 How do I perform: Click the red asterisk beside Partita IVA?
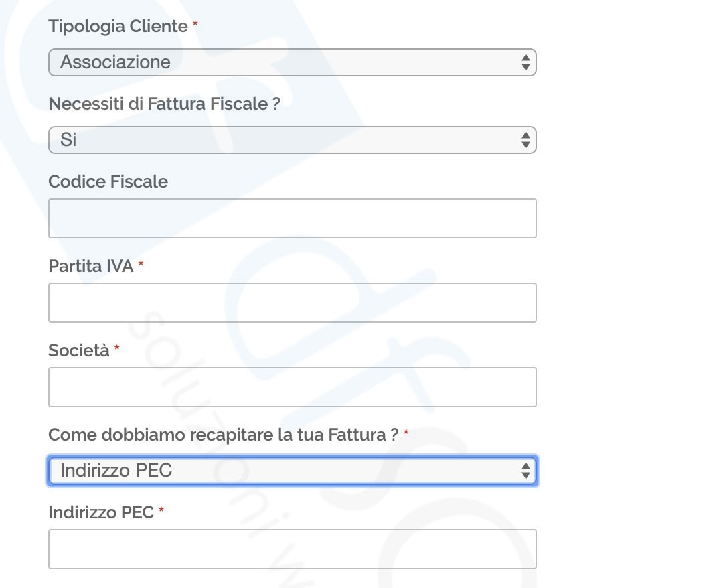[x=141, y=263]
